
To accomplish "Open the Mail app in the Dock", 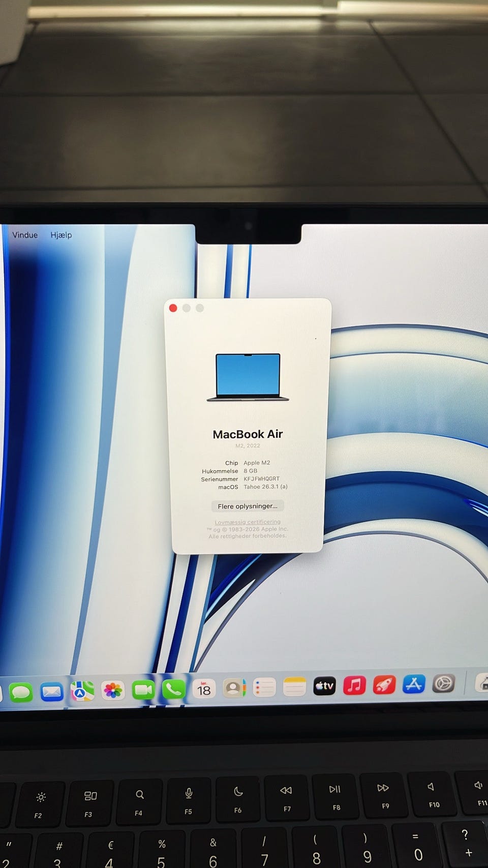I will [x=51, y=692].
